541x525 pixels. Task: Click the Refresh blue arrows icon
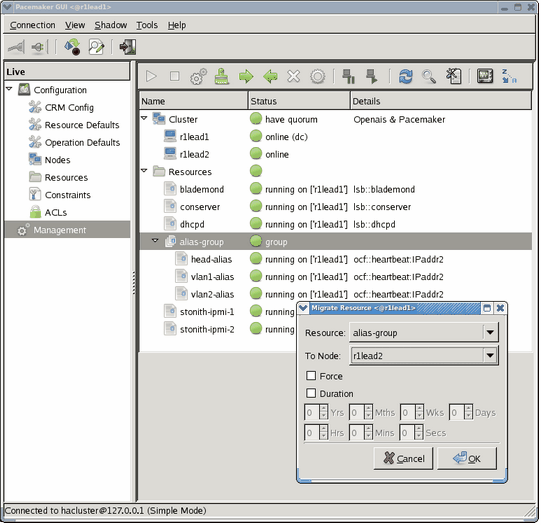click(405, 76)
